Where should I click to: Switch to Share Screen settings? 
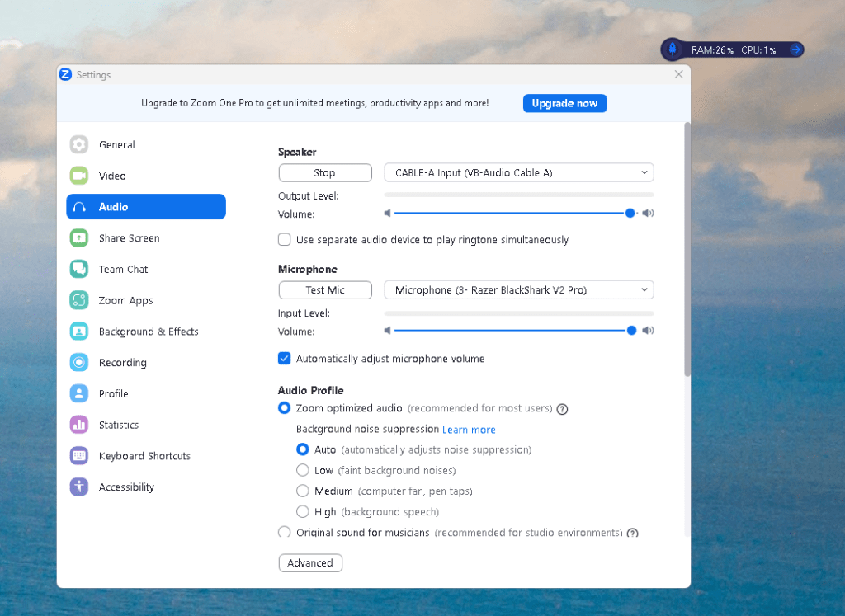(146, 238)
